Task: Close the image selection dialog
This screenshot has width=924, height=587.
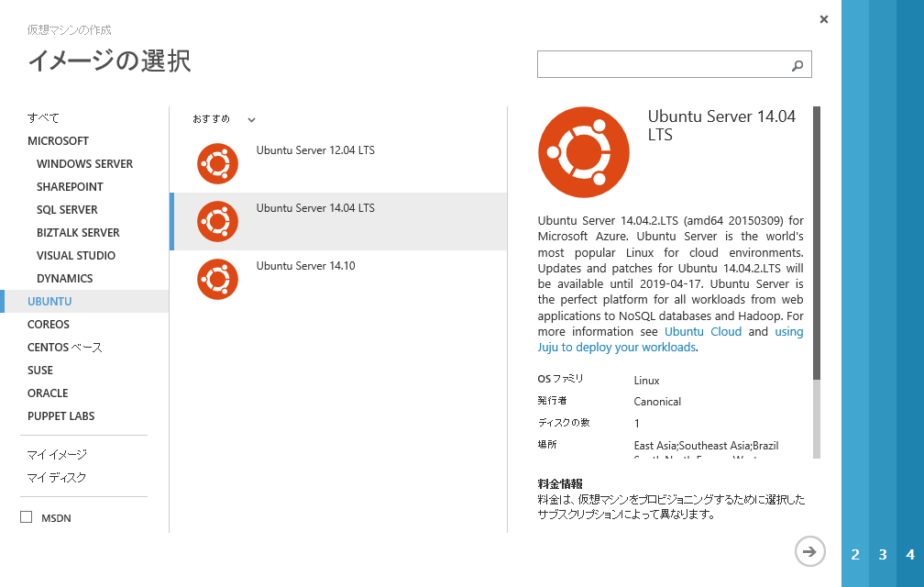Action: (823, 19)
